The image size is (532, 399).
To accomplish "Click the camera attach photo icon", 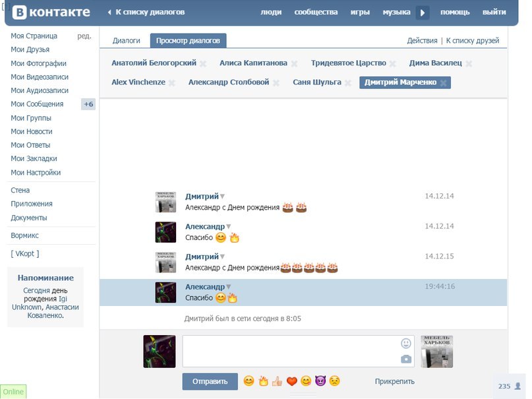I will (x=406, y=359).
